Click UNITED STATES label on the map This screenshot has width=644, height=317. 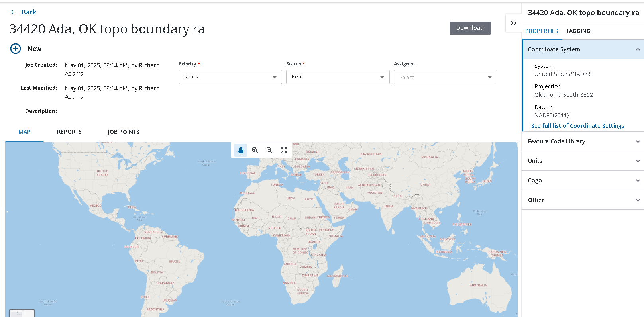click(102, 173)
